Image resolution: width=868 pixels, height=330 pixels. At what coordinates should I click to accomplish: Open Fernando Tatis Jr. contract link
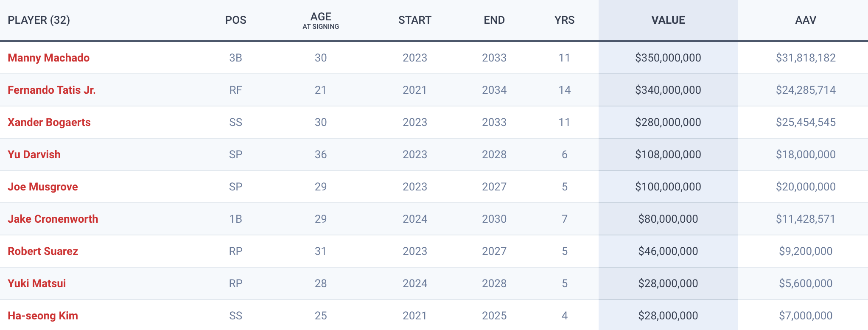click(x=52, y=90)
